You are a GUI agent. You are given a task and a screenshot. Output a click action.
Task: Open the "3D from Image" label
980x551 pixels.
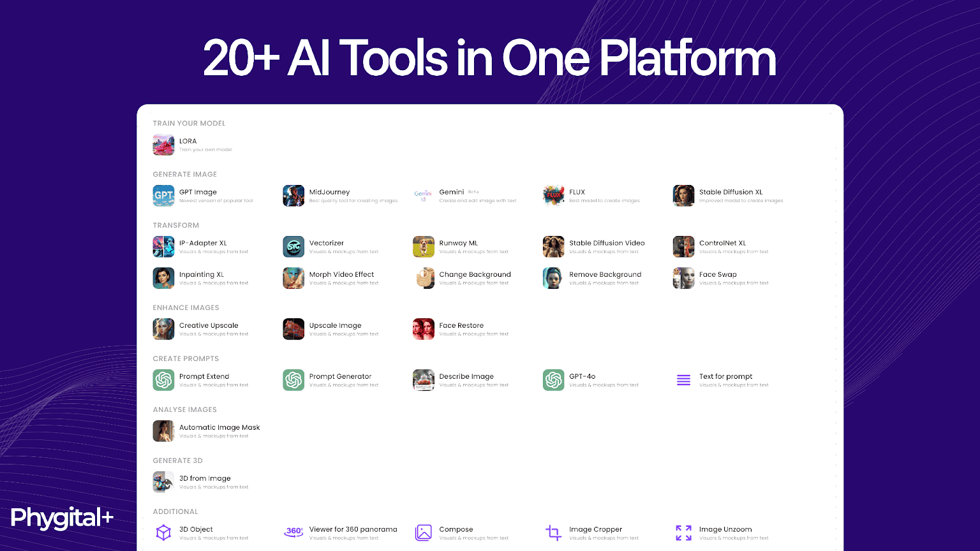(205, 478)
